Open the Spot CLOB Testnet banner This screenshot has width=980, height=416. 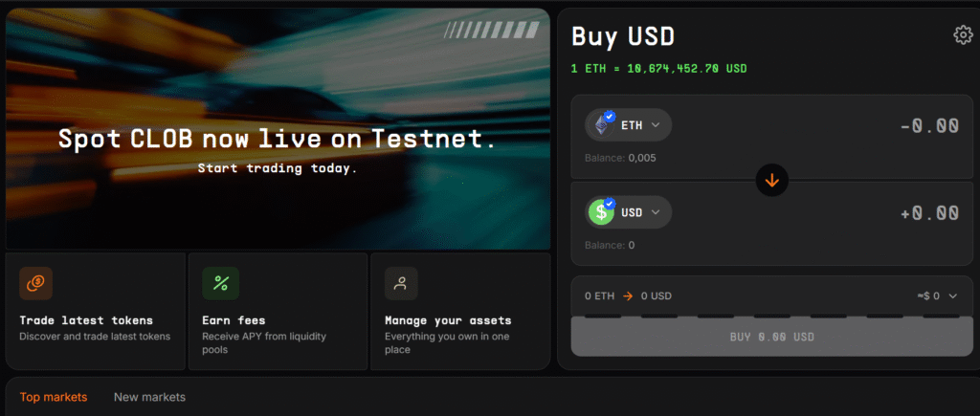click(278, 129)
